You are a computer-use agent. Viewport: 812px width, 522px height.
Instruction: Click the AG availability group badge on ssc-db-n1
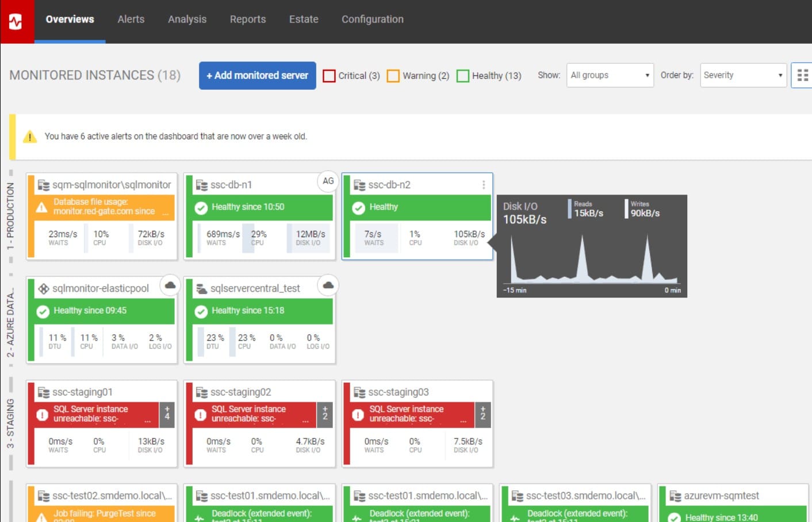click(328, 181)
